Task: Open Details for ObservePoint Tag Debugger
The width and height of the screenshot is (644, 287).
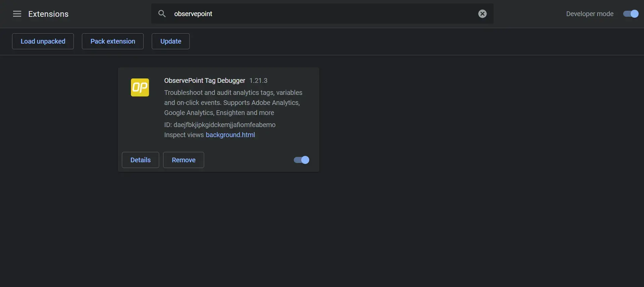Action: [x=140, y=160]
